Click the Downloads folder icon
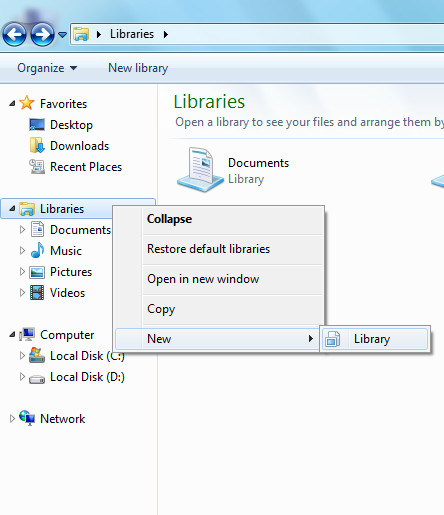This screenshot has height=515, width=444. coord(37,145)
